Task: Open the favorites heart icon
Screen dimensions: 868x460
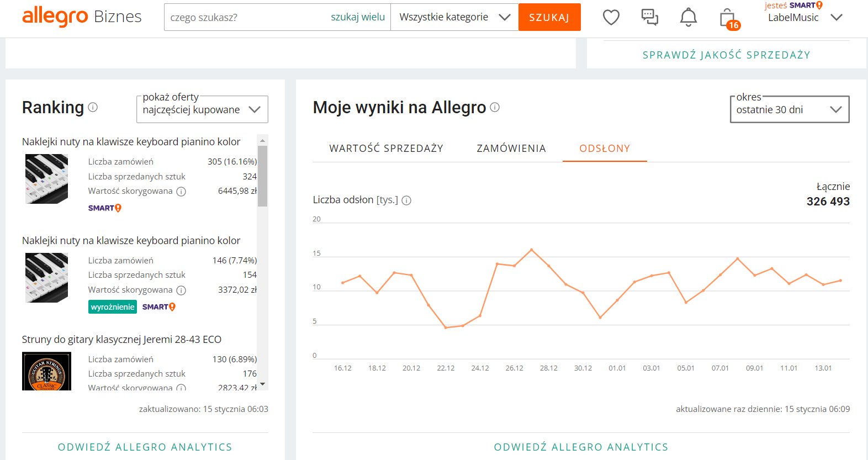Action: point(611,18)
